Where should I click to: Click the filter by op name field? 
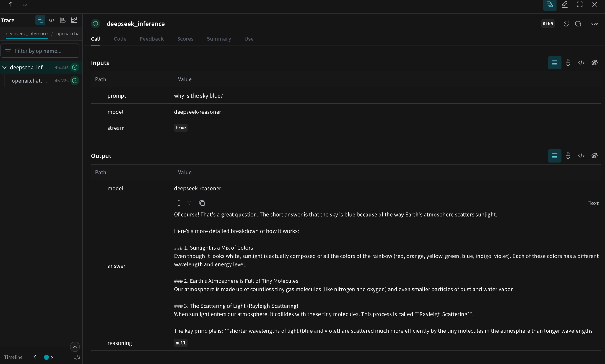tap(40, 51)
